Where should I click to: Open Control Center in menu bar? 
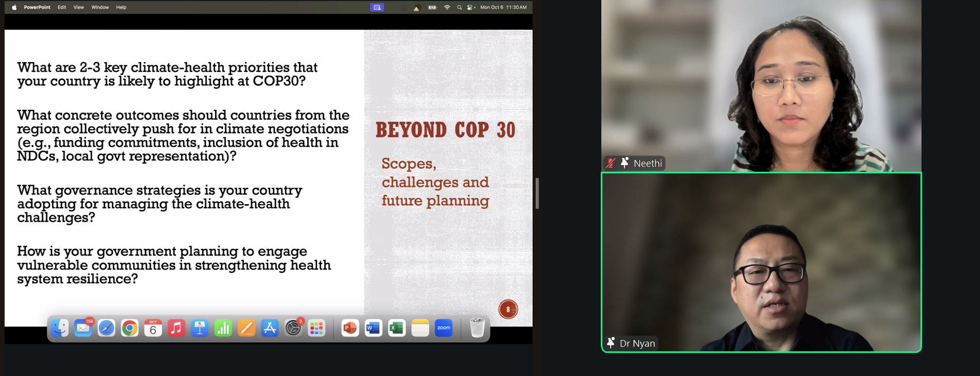click(x=470, y=7)
